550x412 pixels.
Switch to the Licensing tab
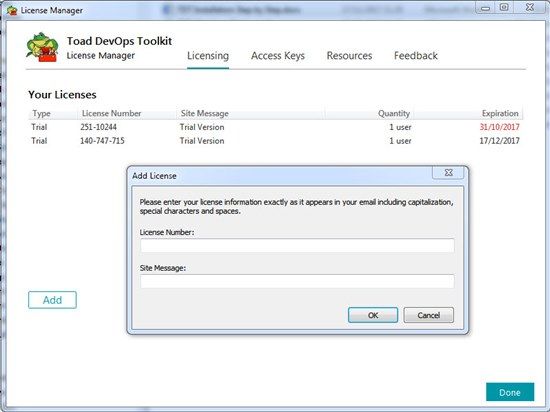[x=208, y=56]
